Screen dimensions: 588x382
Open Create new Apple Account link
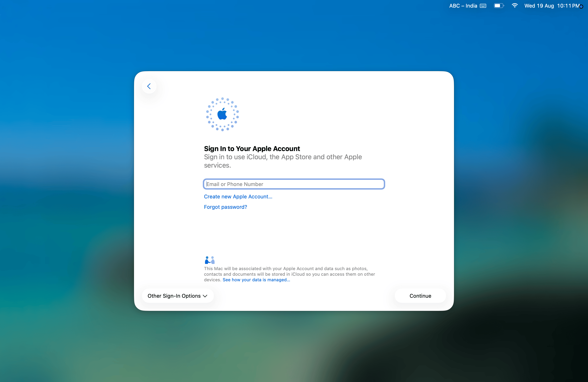pyautogui.click(x=238, y=197)
